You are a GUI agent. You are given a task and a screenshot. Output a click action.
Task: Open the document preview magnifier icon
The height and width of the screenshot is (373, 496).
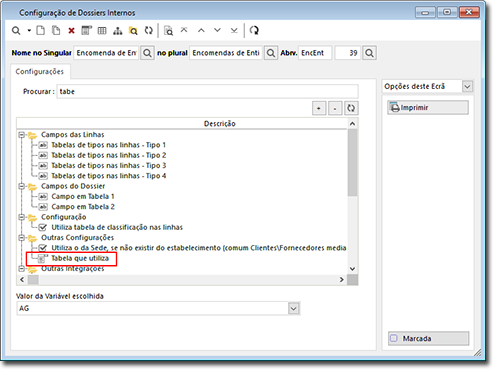click(x=169, y=31)
